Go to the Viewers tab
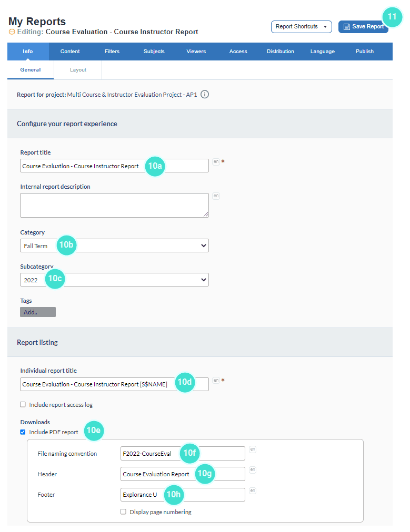Viewport: 410px width, 532px height. pyautogui.click(x=196, y=52)
